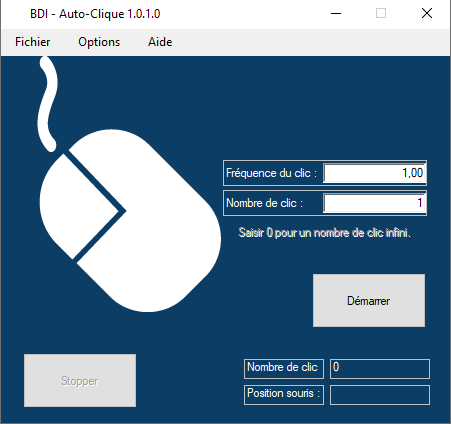Click the "Fréquence du clic :" label
Viewport: 451px width, 424px height.
pyautogui.click(x=271, y=173)
